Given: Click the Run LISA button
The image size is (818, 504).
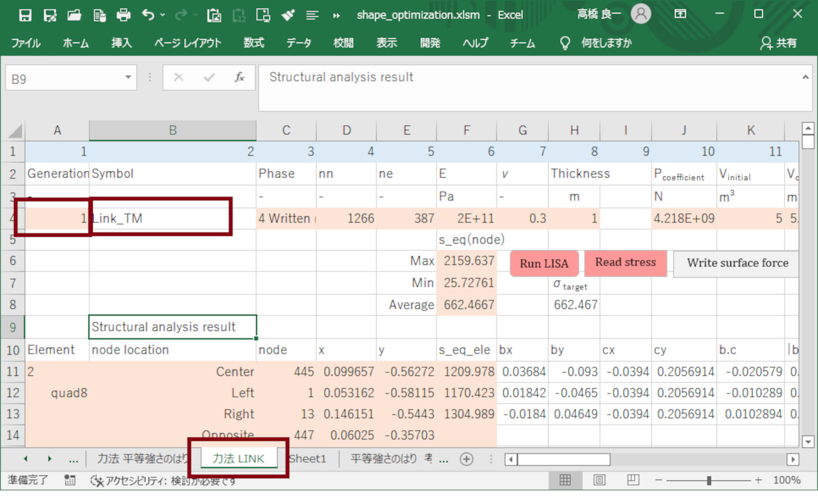Looking at the screenshot, I should tap(544, 264).
